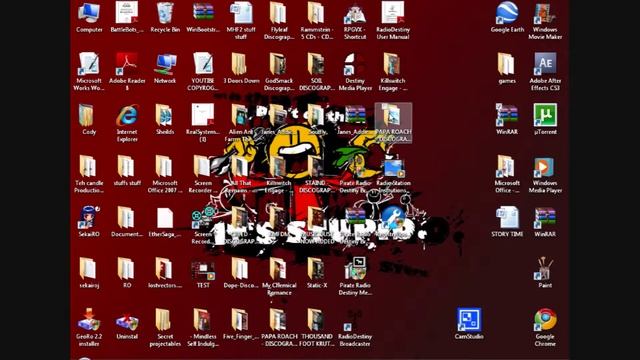The height and width of the screenshot is (360, 640).
Task: Open the RealSystem (1) PDF file
Action: click(203, 115)
